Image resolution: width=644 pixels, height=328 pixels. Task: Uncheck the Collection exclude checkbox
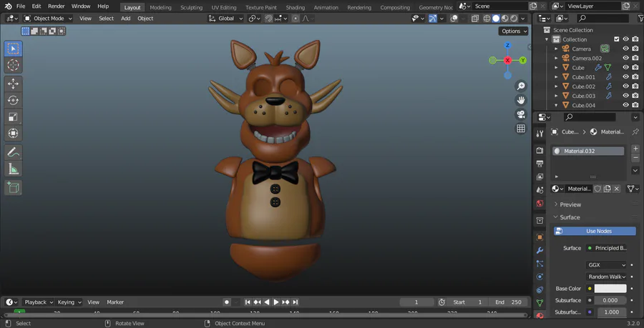616,39
